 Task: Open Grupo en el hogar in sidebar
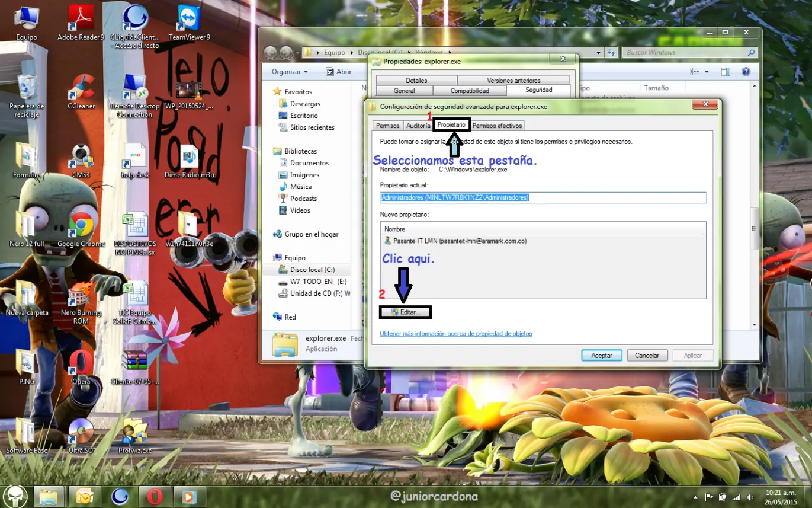coord(306,234)
